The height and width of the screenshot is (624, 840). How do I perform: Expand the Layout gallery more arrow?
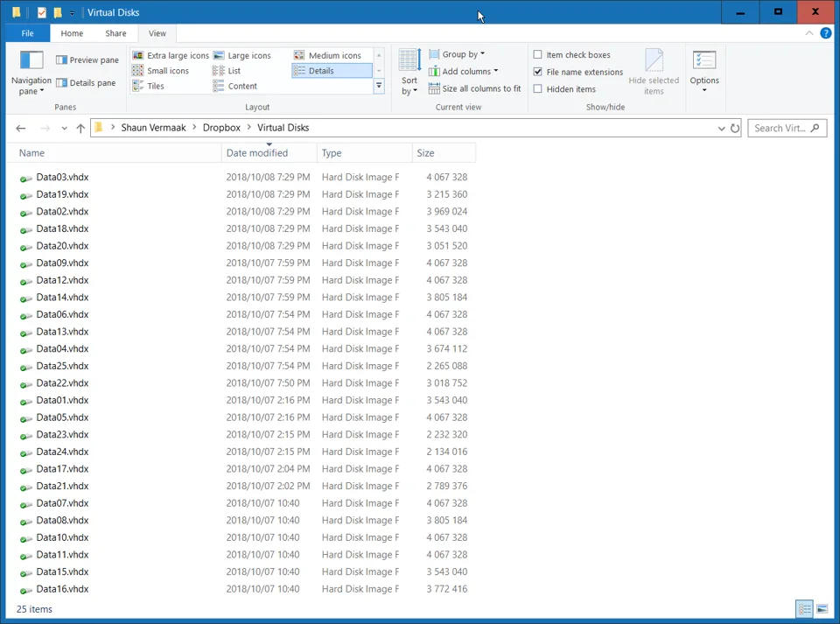point(379,86)
